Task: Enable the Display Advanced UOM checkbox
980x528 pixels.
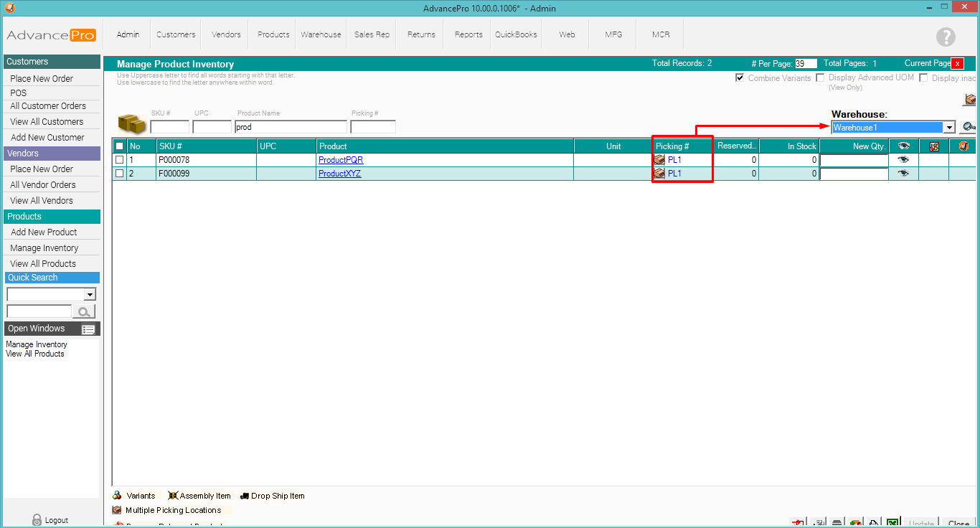Action: tap(820, 77)
